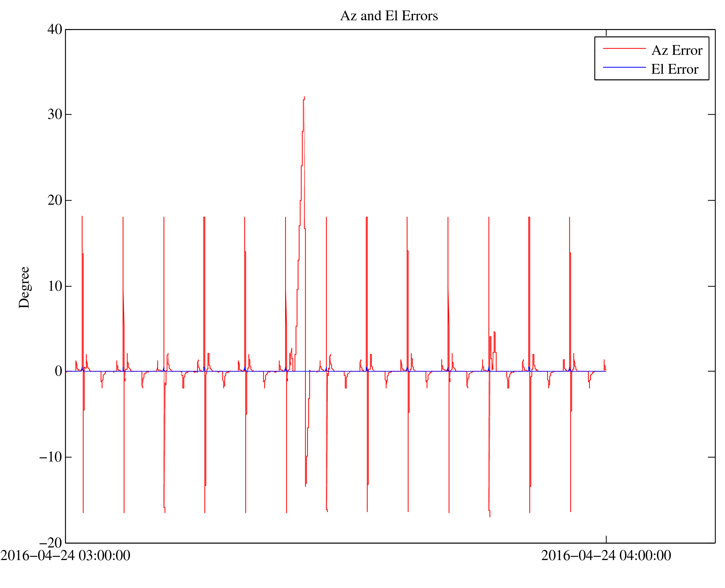Select the 'El Error' legend label
This screenshot has height=588, width=725.
click(674, 69)
